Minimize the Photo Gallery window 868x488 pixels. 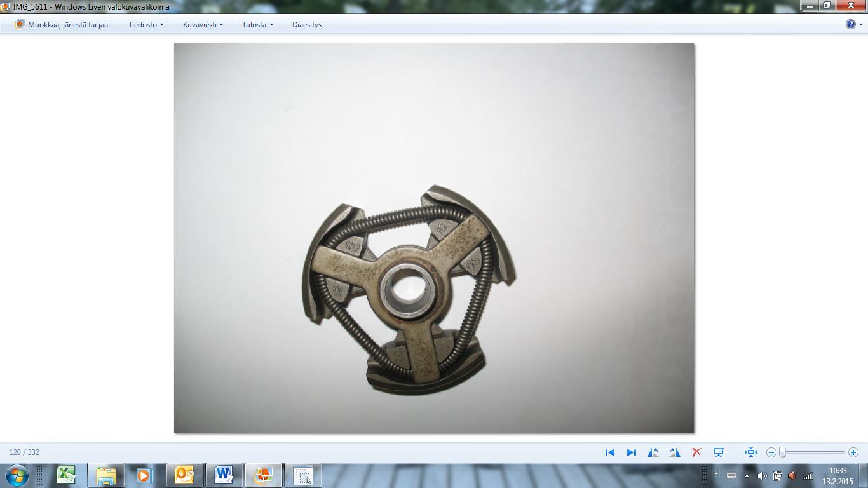(x=810, y=6)
